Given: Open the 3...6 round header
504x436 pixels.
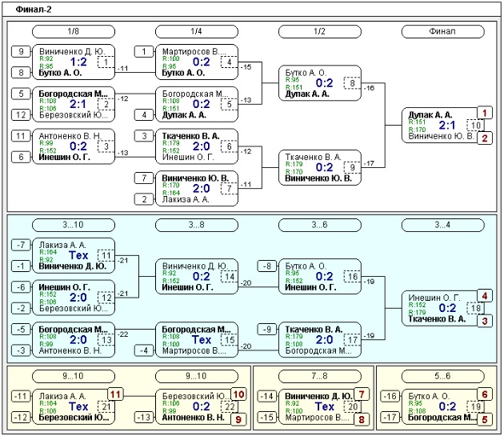Looking at the screenshot, I should click(319, 225).
